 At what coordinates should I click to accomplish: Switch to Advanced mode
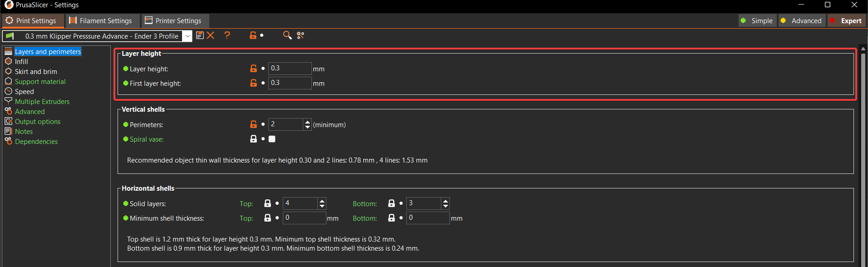tap(802, 21)
